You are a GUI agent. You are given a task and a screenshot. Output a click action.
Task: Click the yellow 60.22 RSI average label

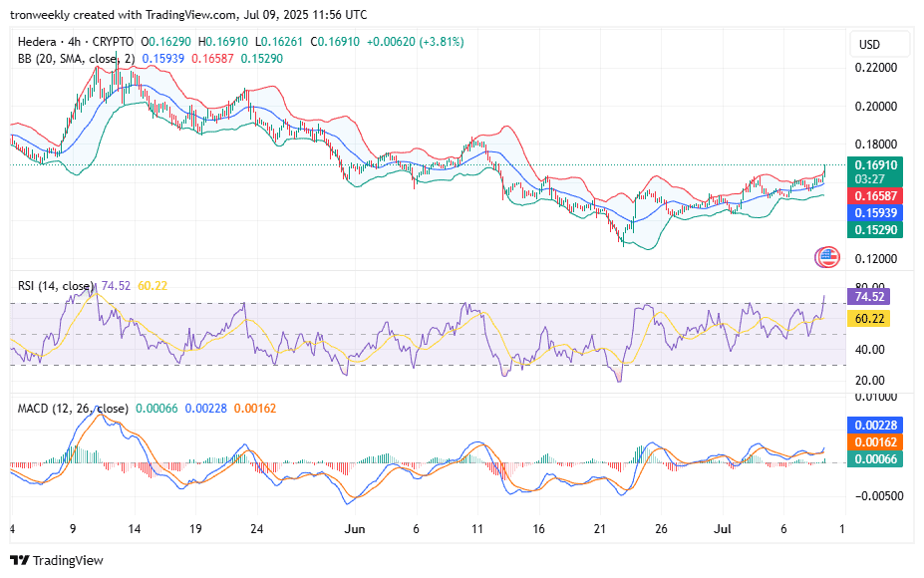868,319
